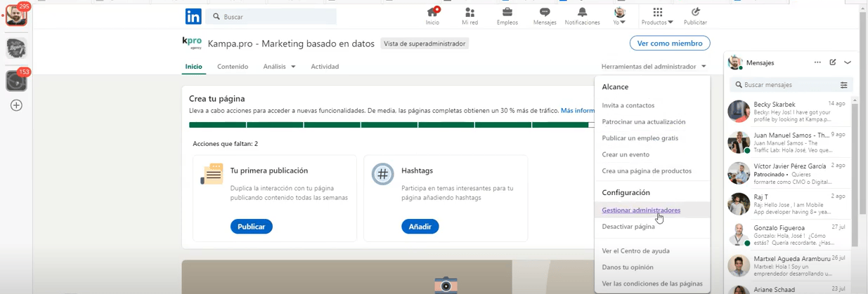The width and height of the screenshot is (868, 294).
Task: Open the sidebar icon with 153 badge
Action: (x=16, y=81)
